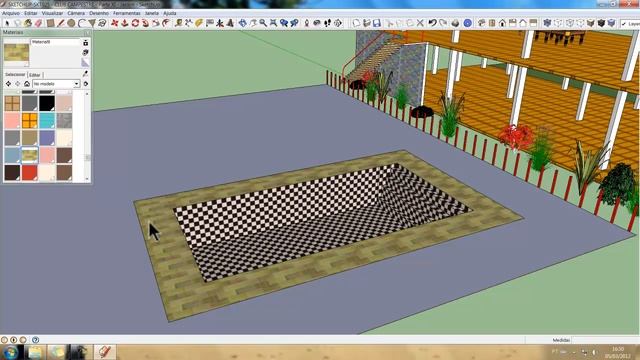Open the Ajuda menu
640x360 pixels.
[170, 13]
